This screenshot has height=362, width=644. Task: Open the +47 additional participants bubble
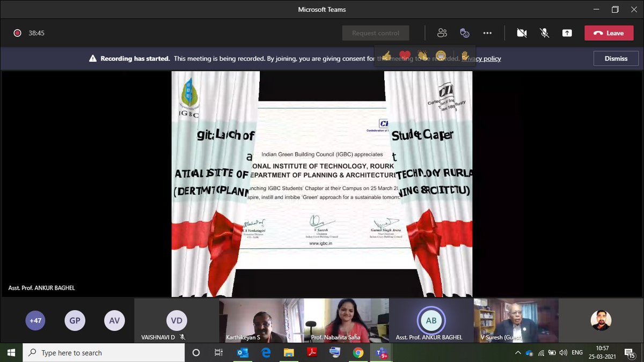(35, 321)
